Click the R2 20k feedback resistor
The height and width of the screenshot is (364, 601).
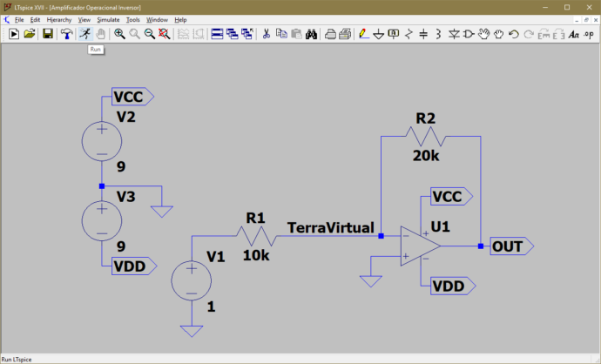click(x=425, y=137)
